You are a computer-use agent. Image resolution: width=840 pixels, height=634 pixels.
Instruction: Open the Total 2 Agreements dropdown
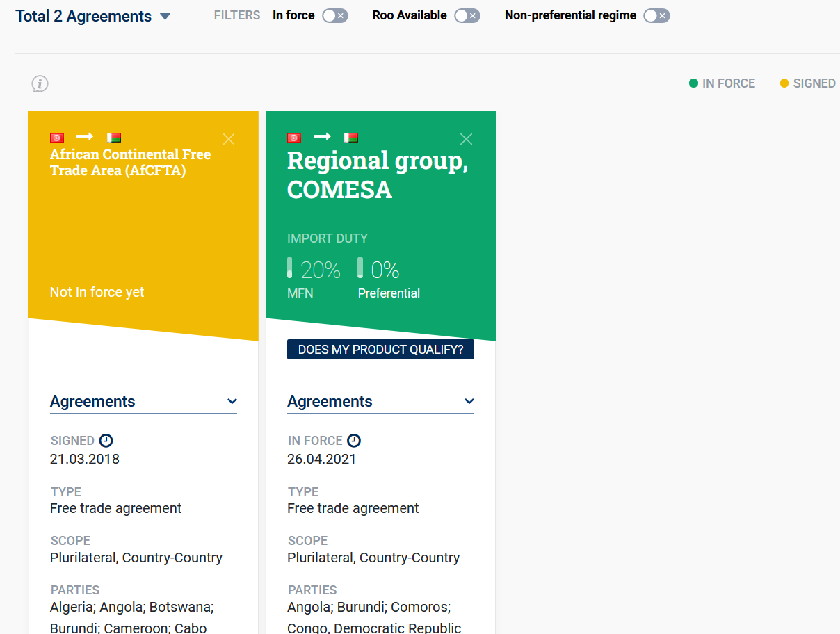point(165,17)
